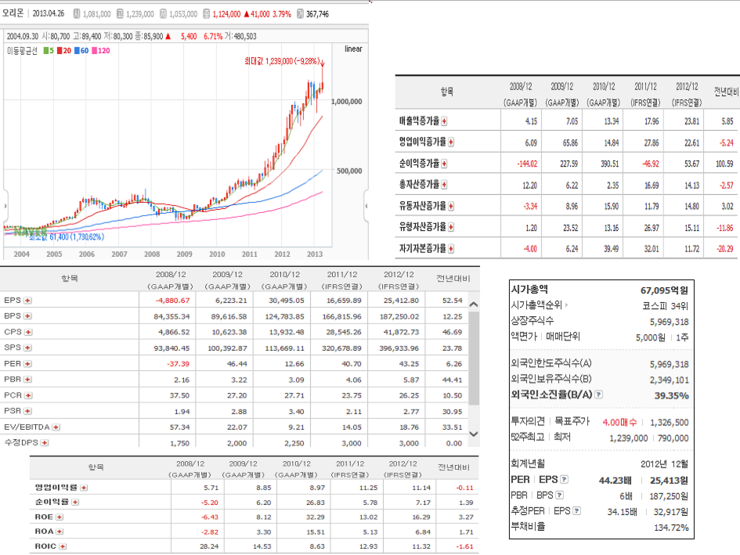The height and width of the screenshot is (555, 740).
Task: Click the volume icon before 367,746
Action: pyautogui.click(x=301, y=14)
